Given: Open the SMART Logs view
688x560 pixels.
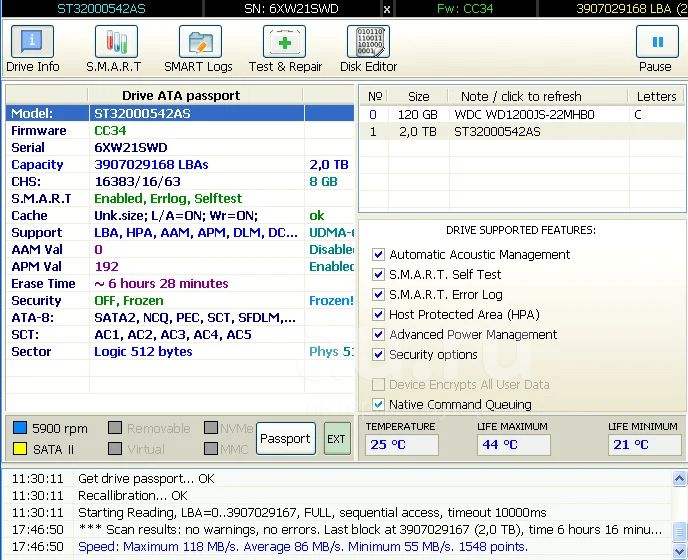Looking at the screenshot, I should 198,49.
